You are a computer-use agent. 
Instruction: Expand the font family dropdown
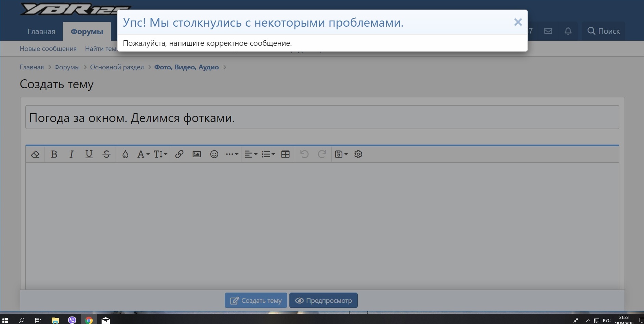[143, 154]
